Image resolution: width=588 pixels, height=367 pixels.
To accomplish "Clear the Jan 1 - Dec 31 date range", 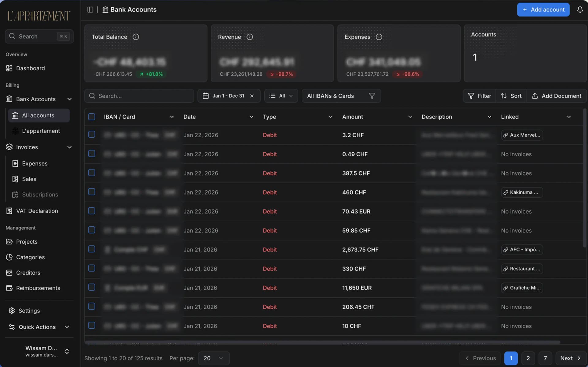I will click(252, 96).
